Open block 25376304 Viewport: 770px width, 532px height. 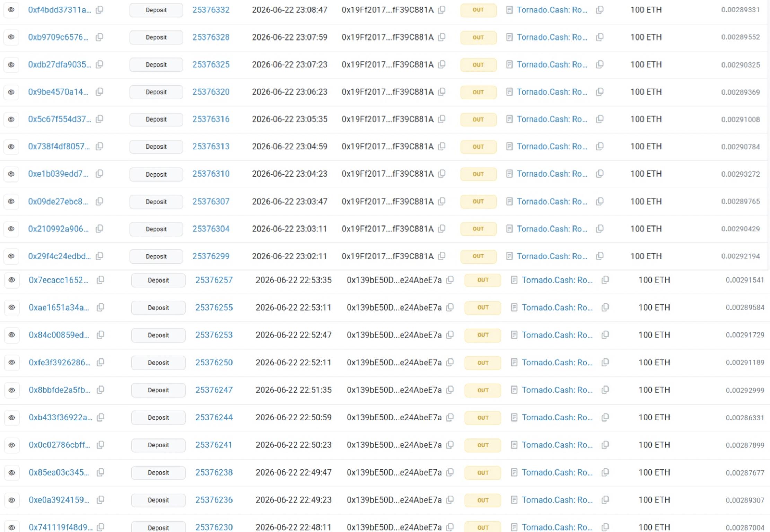[x=211, y=229]
